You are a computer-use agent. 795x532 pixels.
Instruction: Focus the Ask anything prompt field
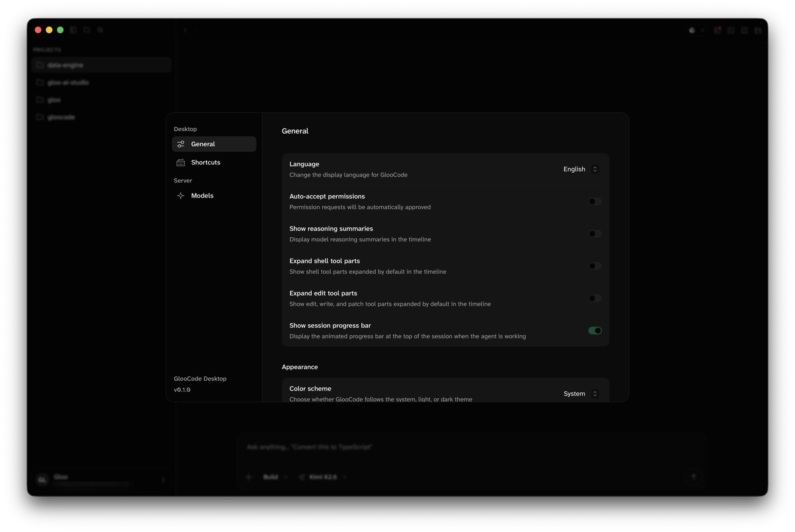click(471, 447)
